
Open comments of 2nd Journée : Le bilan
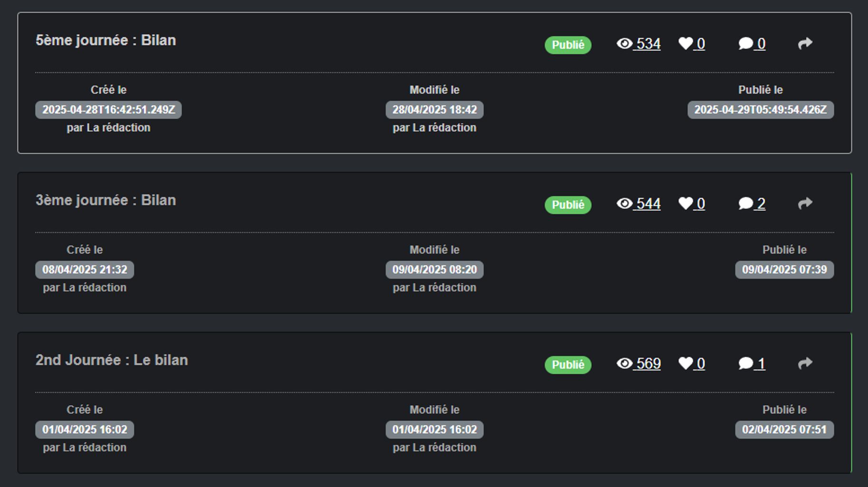746,363
